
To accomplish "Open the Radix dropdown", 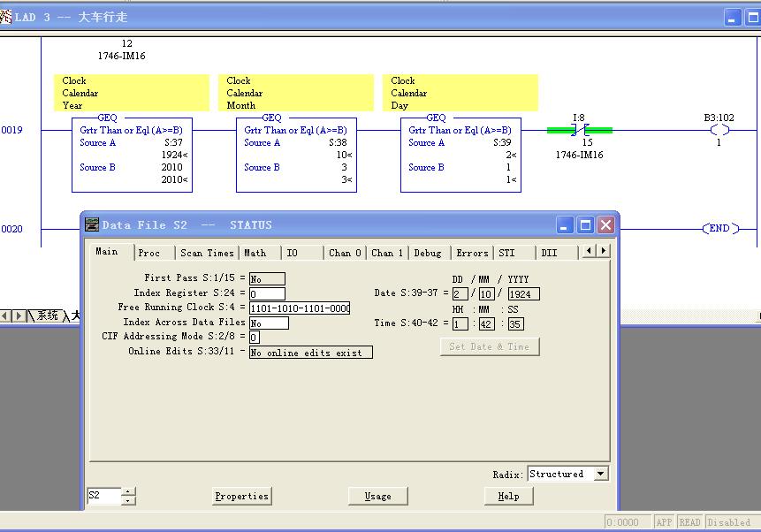I will 600,474.
